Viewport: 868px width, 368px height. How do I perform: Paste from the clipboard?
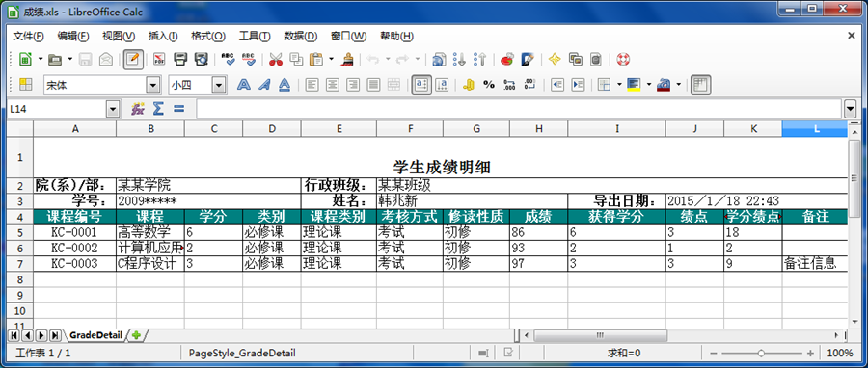pos(316,59)
